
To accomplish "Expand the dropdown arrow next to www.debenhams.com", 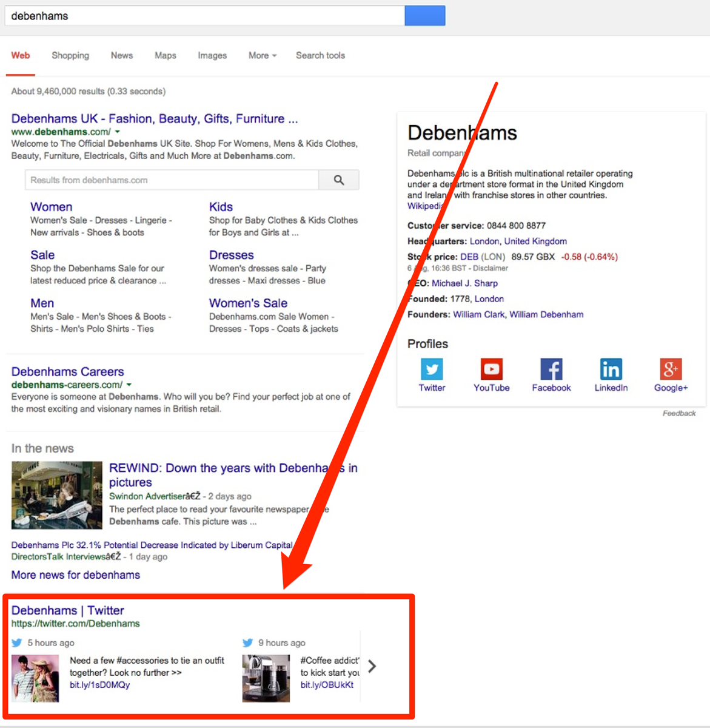I will pos(117,132).
